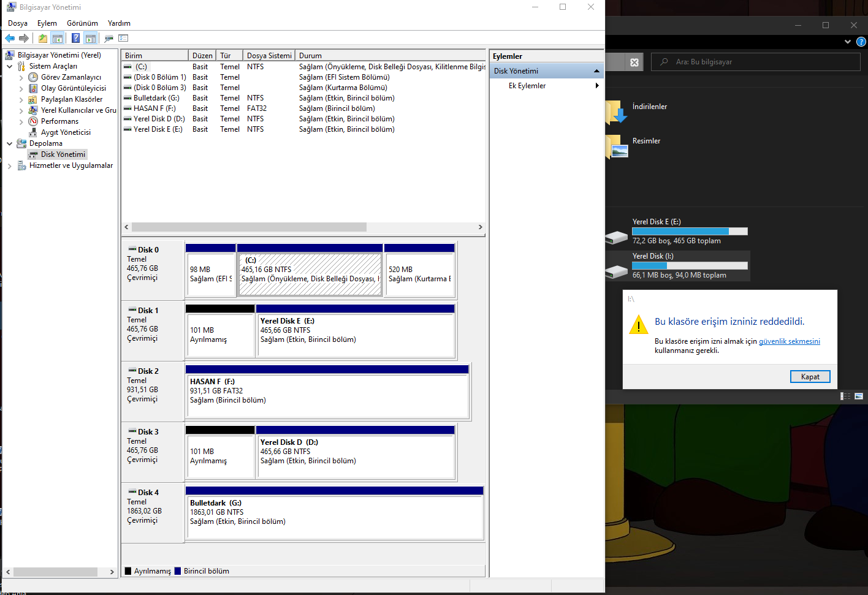Image resolution: width=868 pixels, height=595 pixels.
Task: Click the Sistem Araçları tools icon
Action: point(21,66)
